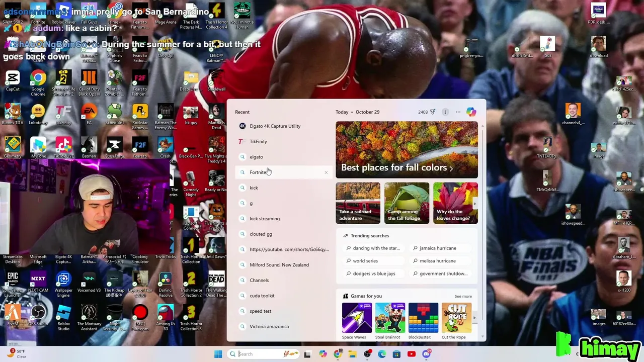Image resolution: width=644 pixels, height=362 pixels.
Task: Open Task View from the taskbar
Action: point(307,354)
